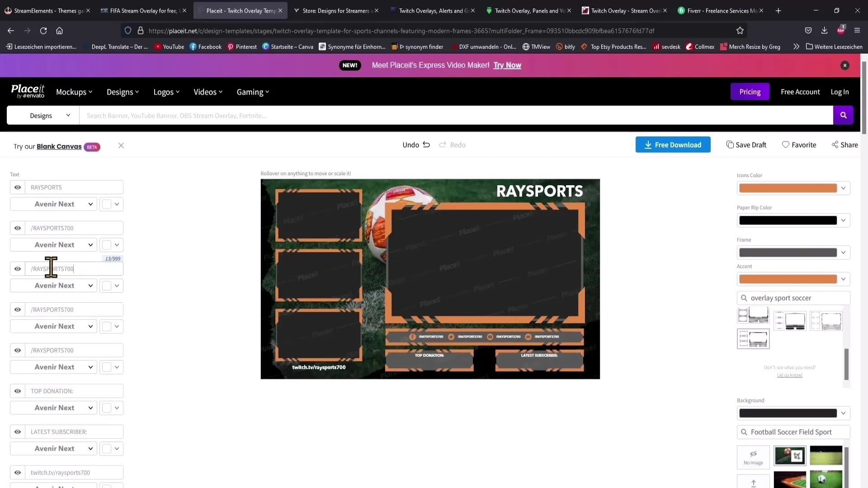Open the Designs navigation menu
Screen dimensions: 868x488
pos(123,92)
